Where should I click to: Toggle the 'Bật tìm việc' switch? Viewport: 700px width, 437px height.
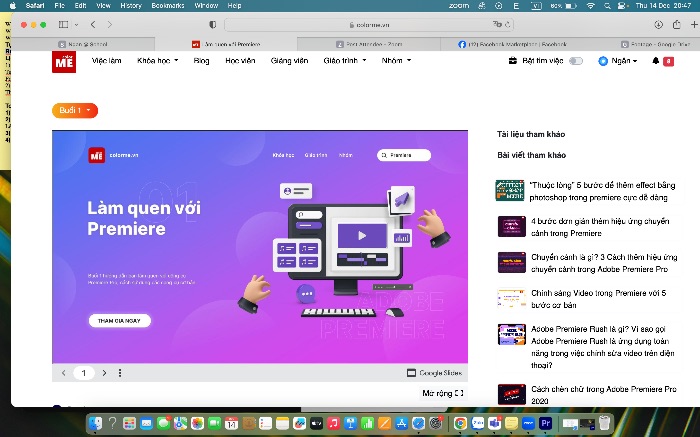tap(576, 61)
